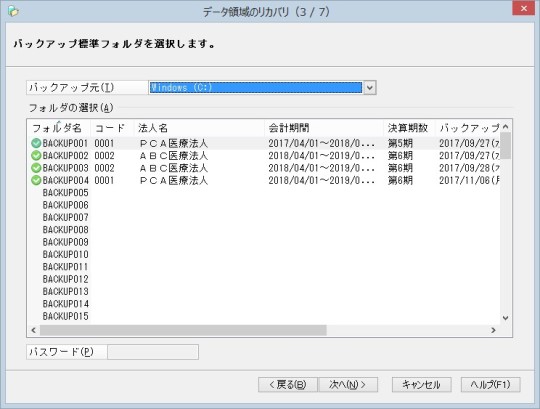
Task: Click the 決算期数 column header
Action: click(409, 128)
